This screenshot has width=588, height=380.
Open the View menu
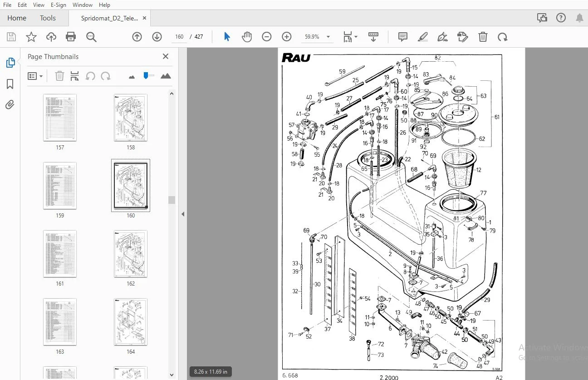click(39, 5)
